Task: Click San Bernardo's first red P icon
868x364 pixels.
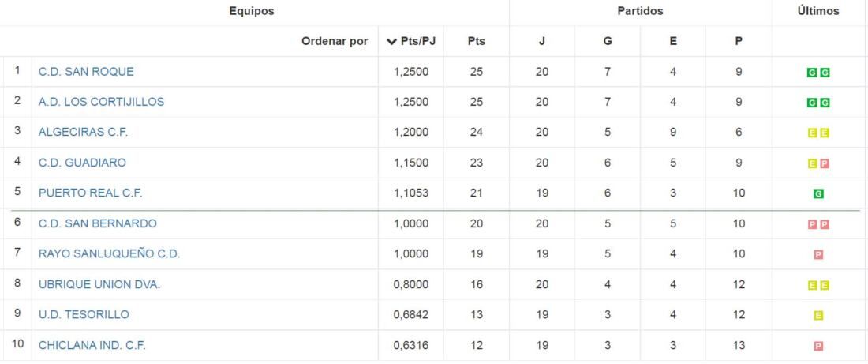Action: click(812, 224)
